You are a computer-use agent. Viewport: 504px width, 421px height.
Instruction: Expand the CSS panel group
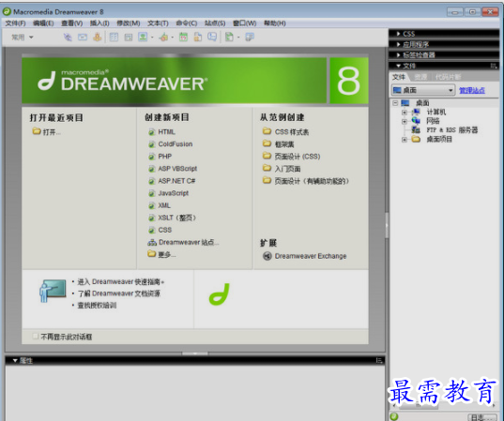(399, 34)
